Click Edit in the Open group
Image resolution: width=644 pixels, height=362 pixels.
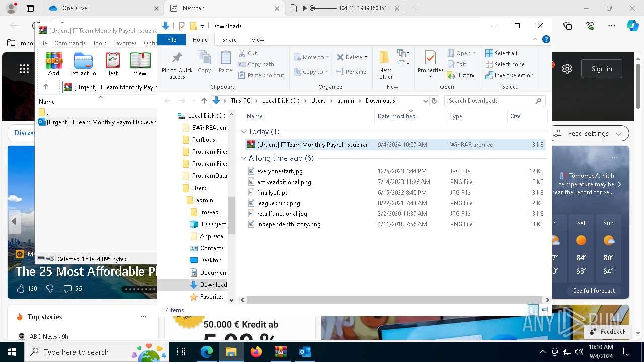pyautogui.click(x=457, y=64)
